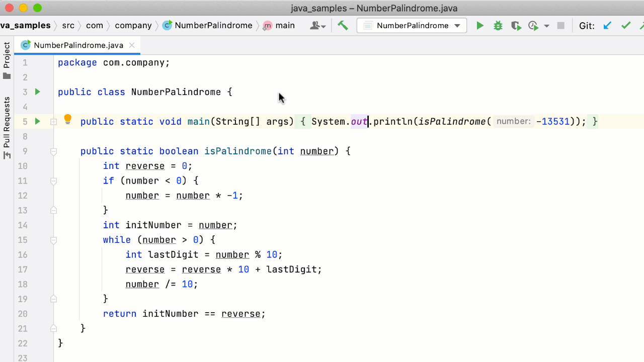Click 'return' keyword on line 20

click(120, 314)
